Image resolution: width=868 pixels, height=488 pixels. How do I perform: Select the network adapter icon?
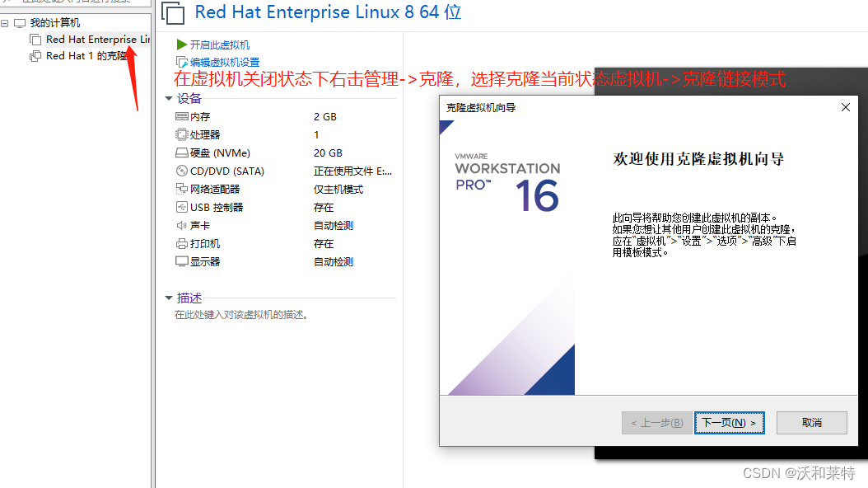[181, 189]
